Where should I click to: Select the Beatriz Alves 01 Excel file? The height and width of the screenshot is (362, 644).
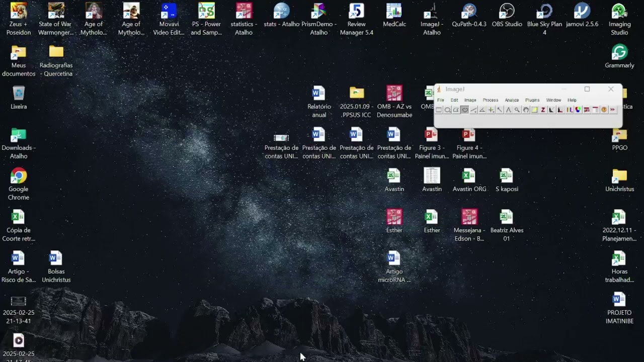(x=507, y=225)
